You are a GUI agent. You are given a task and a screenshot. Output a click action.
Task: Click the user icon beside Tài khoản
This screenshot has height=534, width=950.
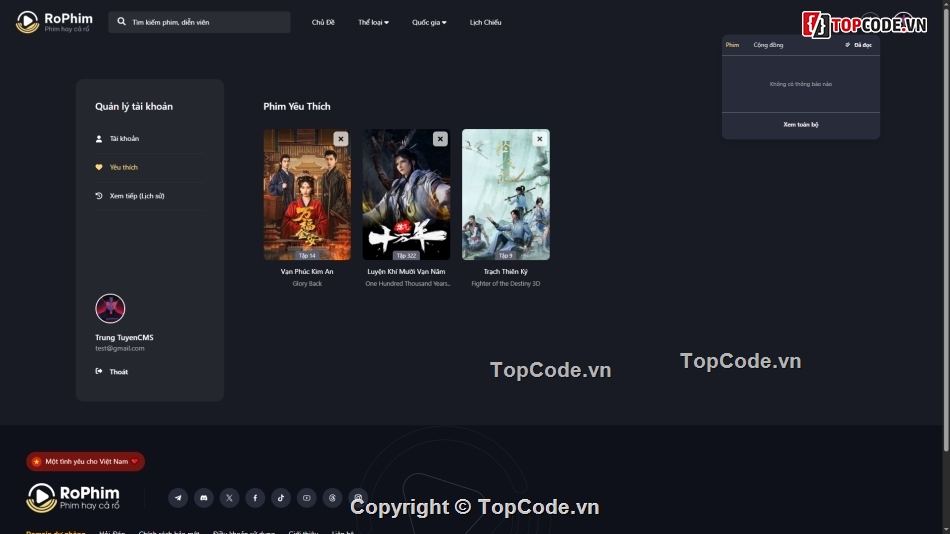(x=99, y=139)
